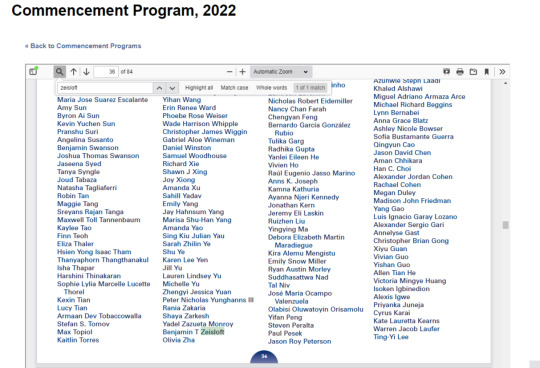Toggle the PDF sidebar panel
540x368 pixels.
tap(33, 71)
